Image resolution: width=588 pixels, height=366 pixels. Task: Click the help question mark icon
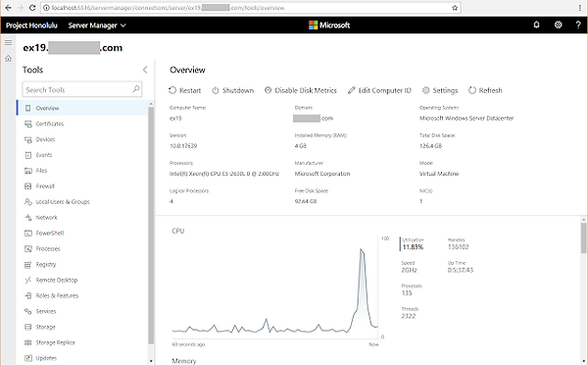click(x=578, y=25)
